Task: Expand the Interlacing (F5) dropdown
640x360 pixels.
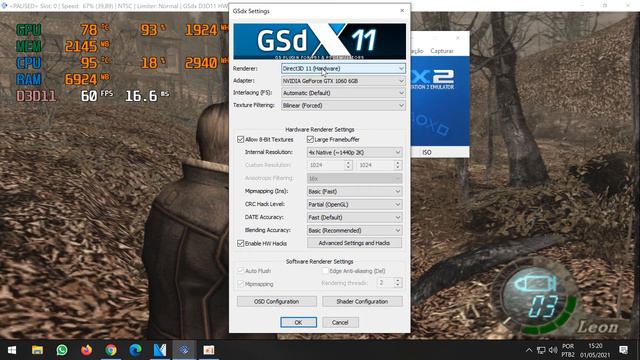Action: click(343, 93)
